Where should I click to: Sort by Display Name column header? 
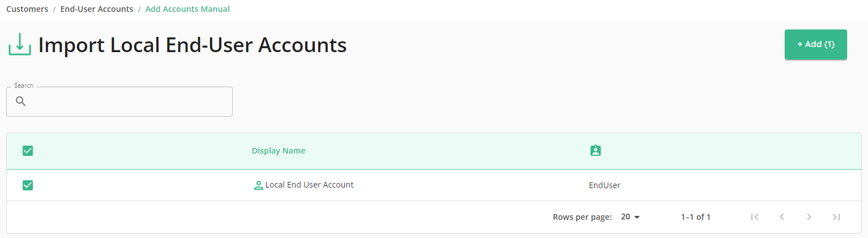(279, 151)
